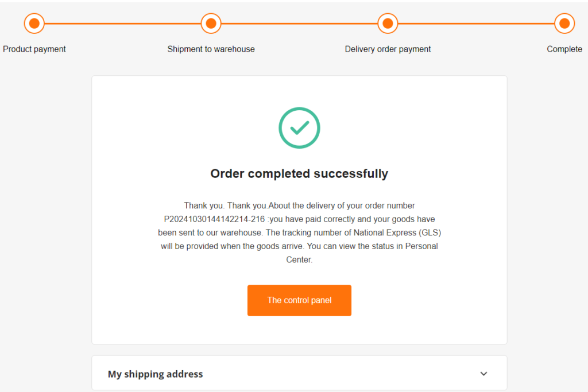588x392 pixels.
Task: Click progress line between Shipment and Delivery payment
Action: pos(299,24)
